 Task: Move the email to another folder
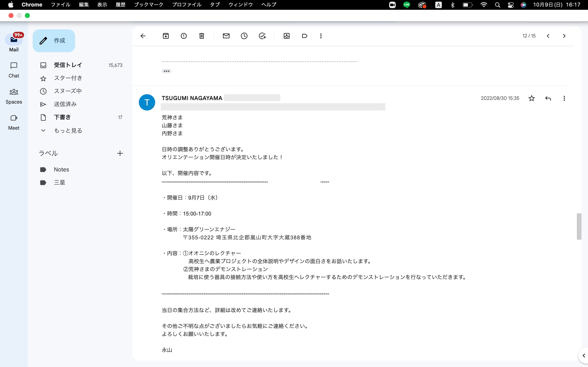(x=287, y=36)
